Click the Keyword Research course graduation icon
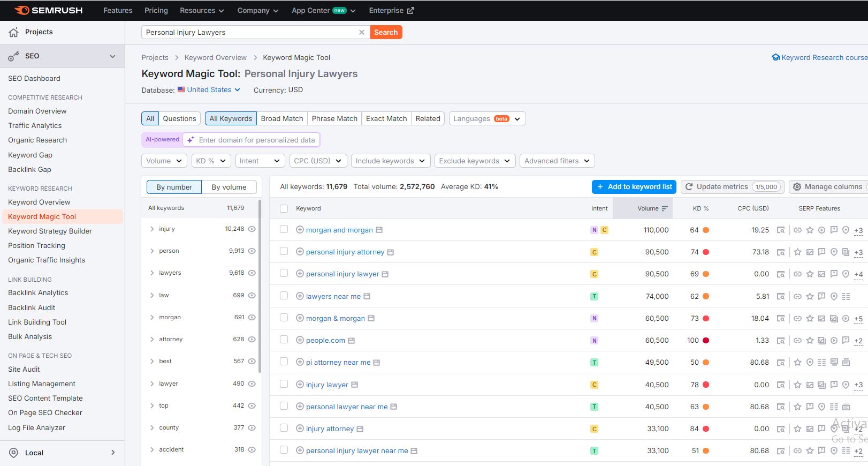The width and height of the screenshot is (868, 466). 775,57
